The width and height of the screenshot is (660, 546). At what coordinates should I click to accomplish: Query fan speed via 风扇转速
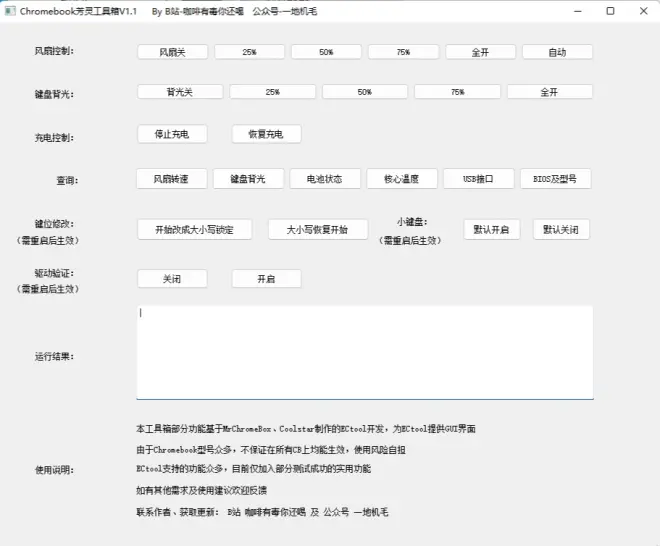point(172,179)
